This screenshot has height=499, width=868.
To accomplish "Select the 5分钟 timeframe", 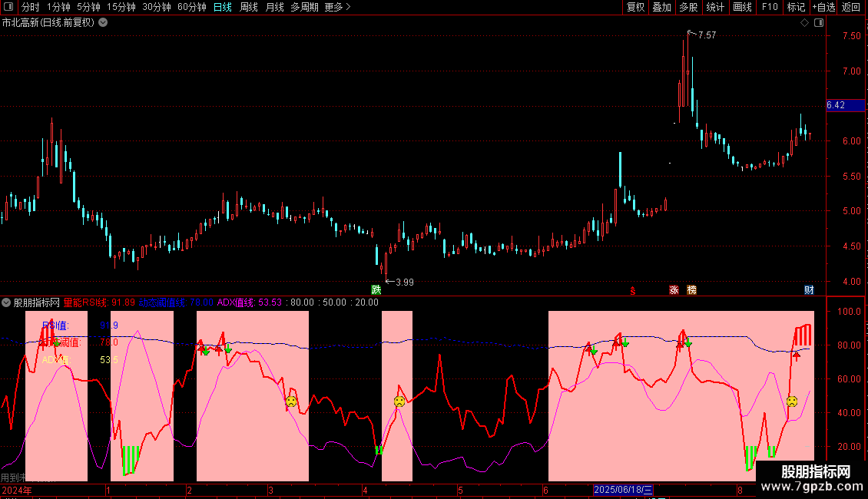I will click(x=88, y=7).
